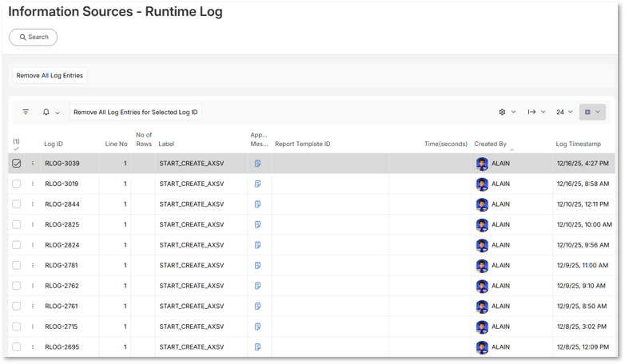625x364 pixels.
Task: Expand the export options dropdown arrow
Action: tap(543, 112)
